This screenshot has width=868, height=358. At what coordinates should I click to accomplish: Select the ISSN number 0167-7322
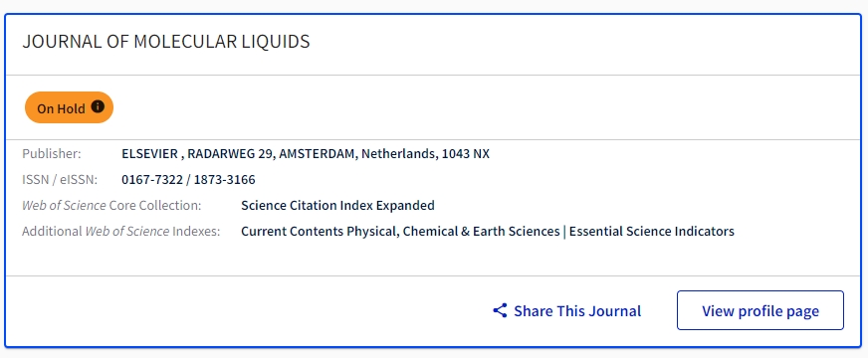pos(149,180)
